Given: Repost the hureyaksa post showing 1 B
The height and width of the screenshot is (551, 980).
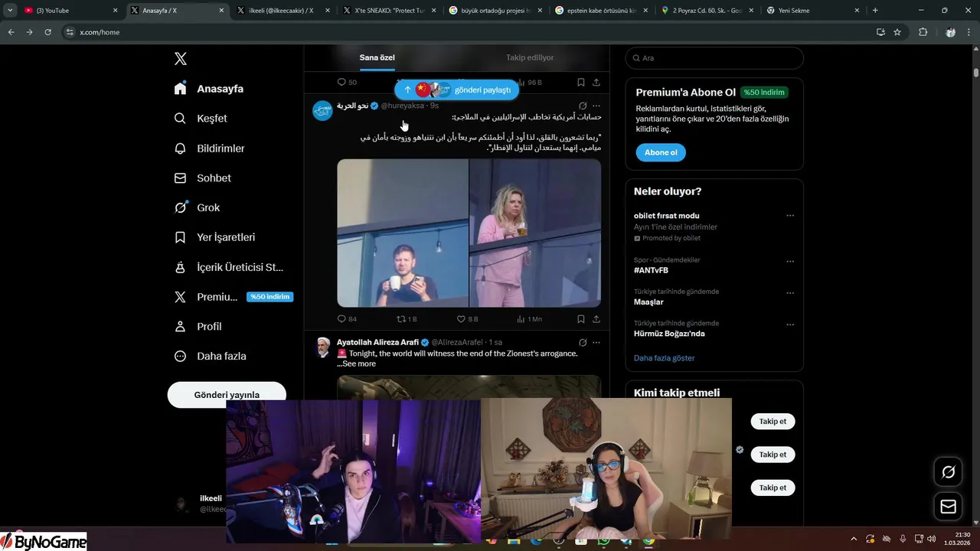Looking at the screenshot, I should (x=407, y=319).
